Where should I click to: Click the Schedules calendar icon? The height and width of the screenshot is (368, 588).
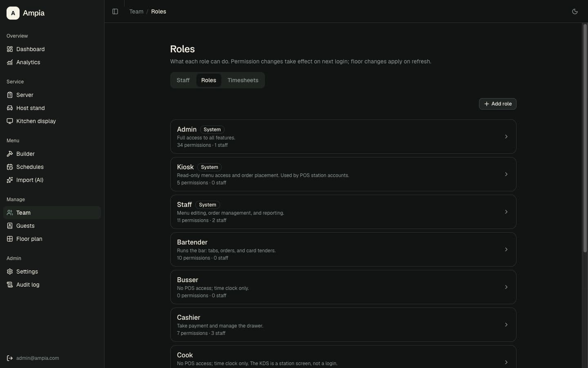point(10,167)
